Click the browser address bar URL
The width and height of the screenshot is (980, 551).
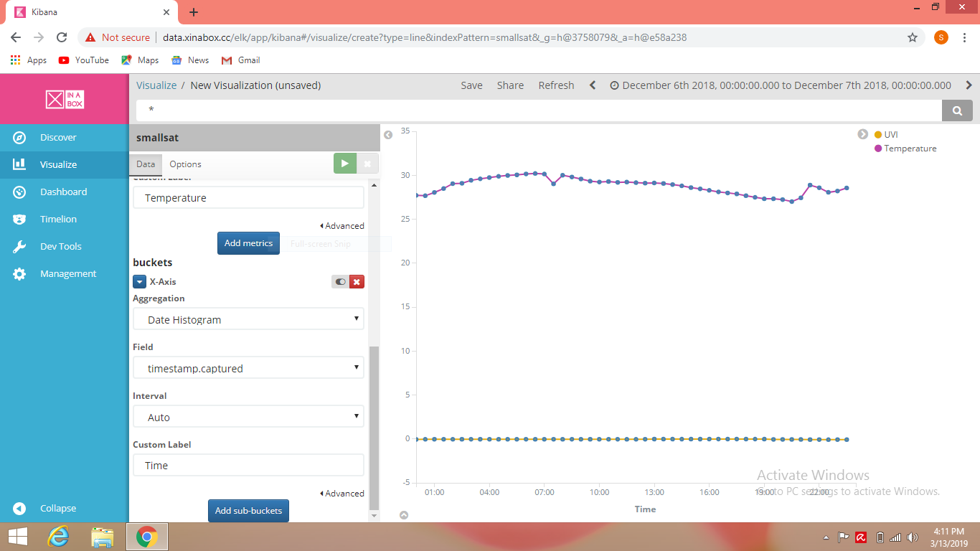click(x=425, y=37)
